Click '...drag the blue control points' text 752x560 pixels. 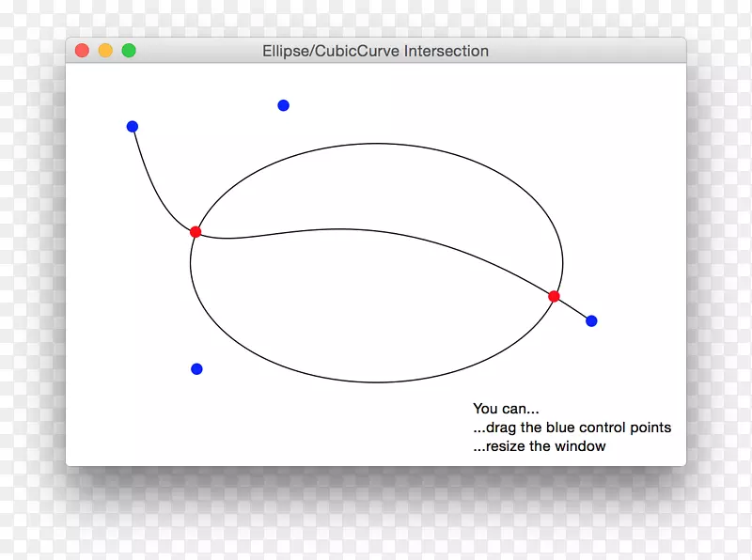click(572, 428)
